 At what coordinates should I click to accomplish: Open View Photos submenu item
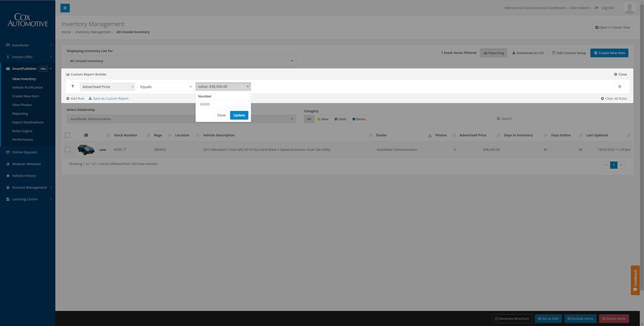(22, 105)
